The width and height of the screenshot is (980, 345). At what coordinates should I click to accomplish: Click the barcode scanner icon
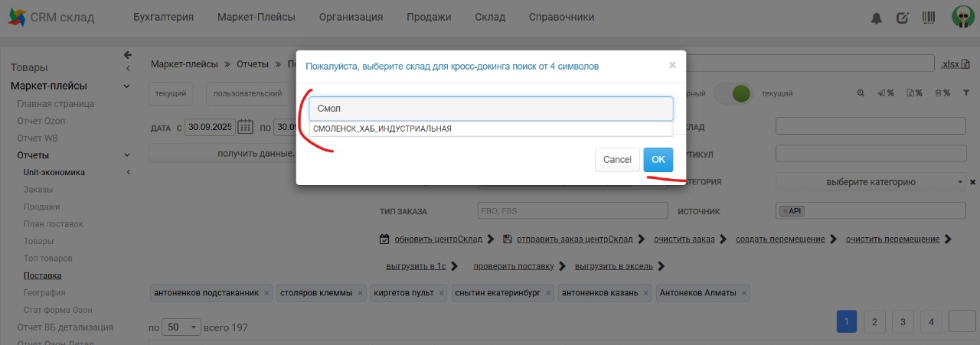click(x=929, y=18)
